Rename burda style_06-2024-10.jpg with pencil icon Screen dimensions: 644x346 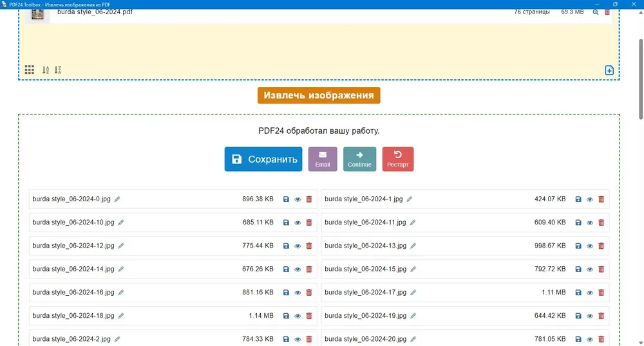pos(121,222)
